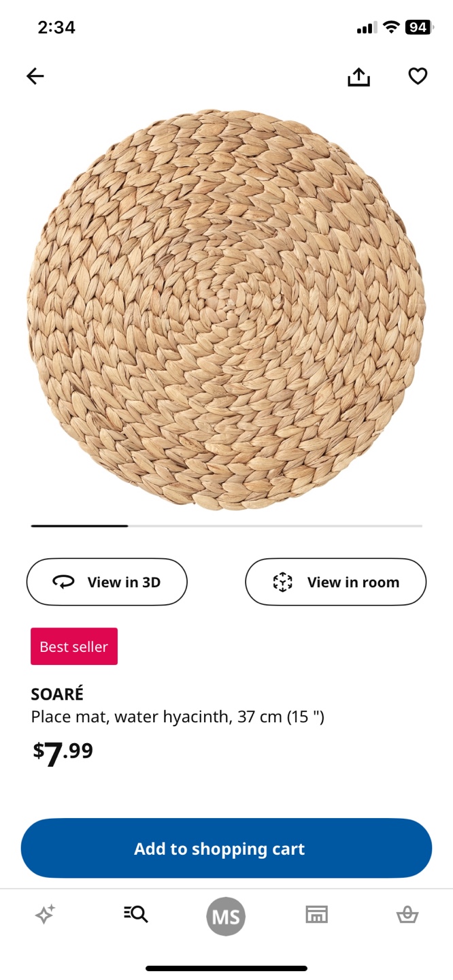Tap the 2:34 clock in status bar
This screenshot has width=453, height=980.
point(56,27)
